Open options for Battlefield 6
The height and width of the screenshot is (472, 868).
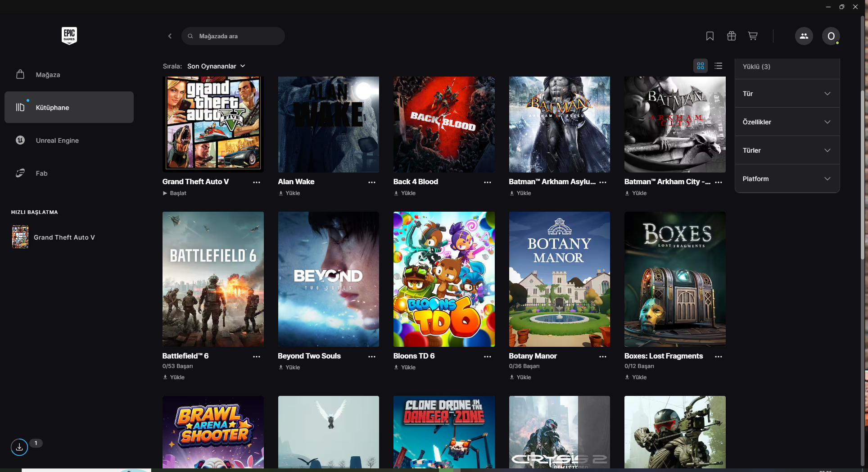(257, 356)
